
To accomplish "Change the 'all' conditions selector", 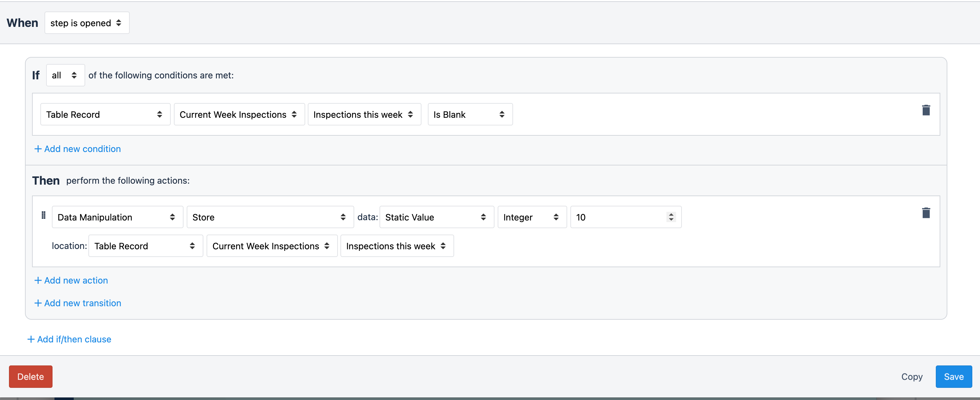I will click(65, 75).
